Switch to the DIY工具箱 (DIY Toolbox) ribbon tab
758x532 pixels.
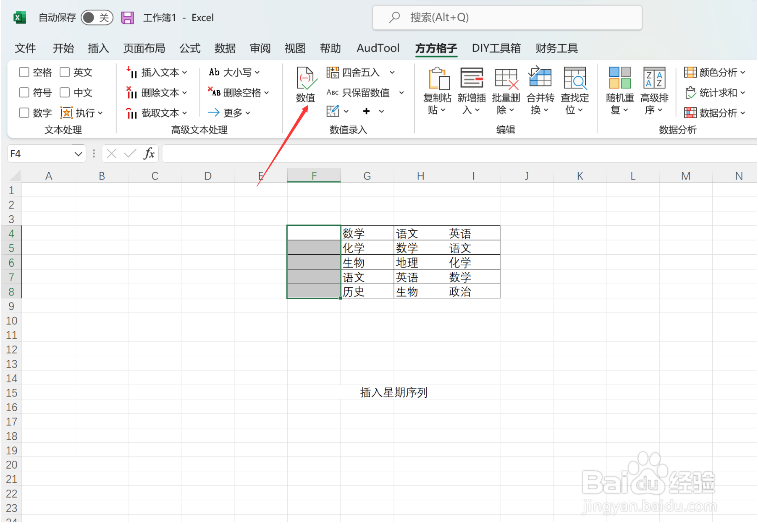click(x=496, y=48)
